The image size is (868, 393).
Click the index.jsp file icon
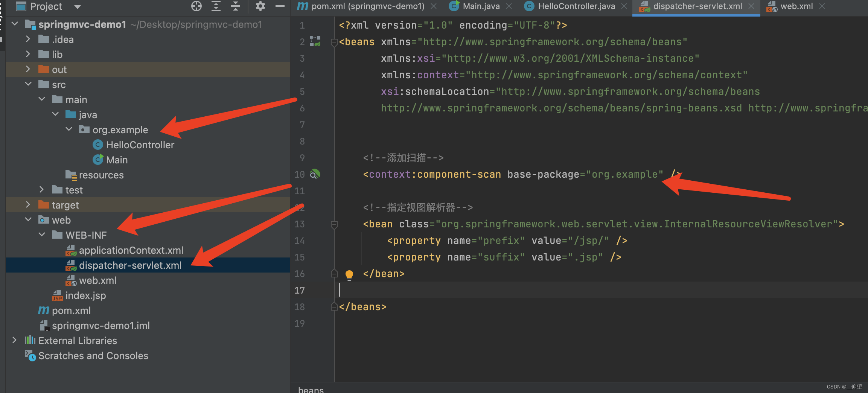tap(57, 296)
